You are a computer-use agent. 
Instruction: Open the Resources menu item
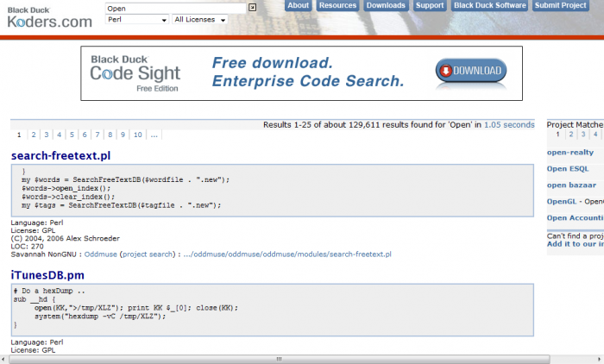click(x=337, y=5)
